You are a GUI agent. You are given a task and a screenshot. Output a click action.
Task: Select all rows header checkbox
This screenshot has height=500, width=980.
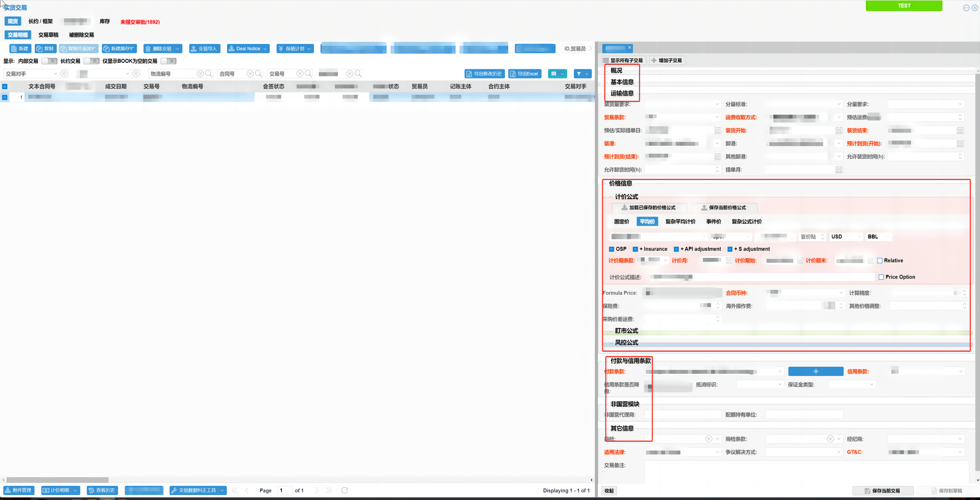click(5, 87)
